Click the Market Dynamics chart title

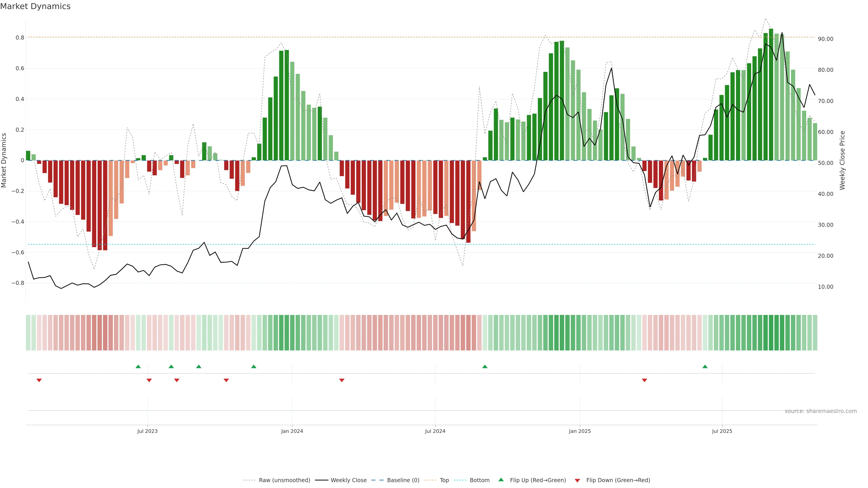point(35,6)
